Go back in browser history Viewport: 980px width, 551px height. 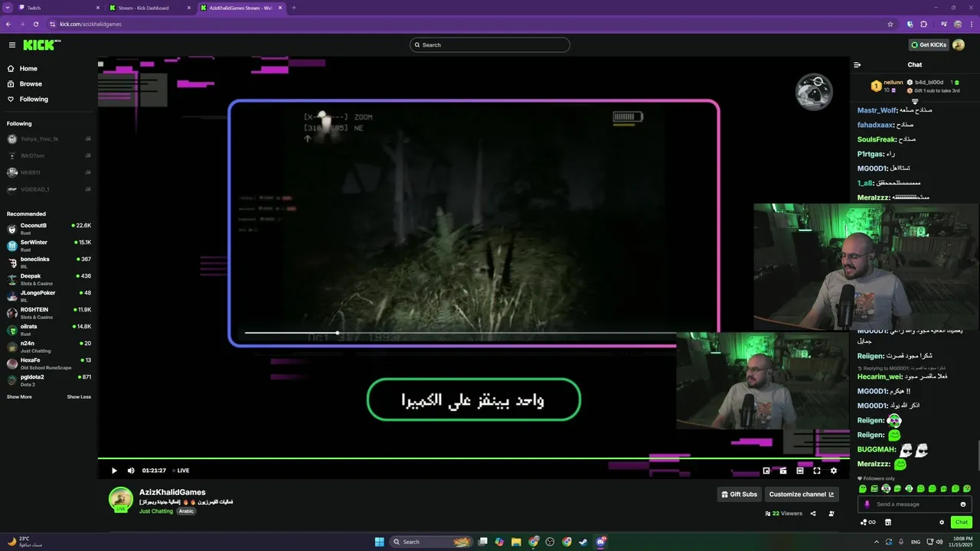(x=8, y=24)
